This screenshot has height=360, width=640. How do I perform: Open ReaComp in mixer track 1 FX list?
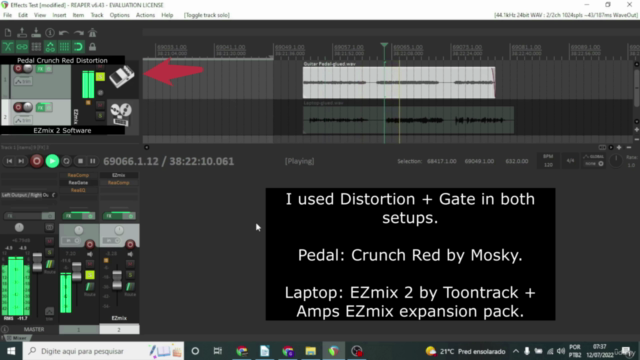click(x=78, y=175)
